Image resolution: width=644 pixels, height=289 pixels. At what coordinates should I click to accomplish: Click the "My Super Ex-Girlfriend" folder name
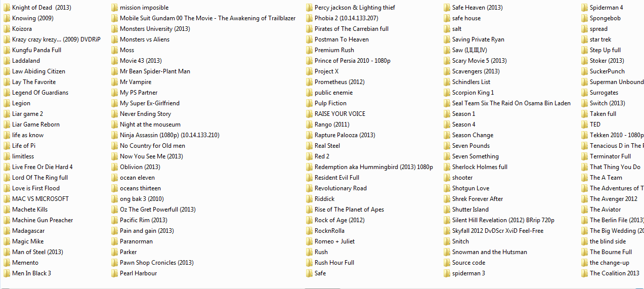click(150, 103)
